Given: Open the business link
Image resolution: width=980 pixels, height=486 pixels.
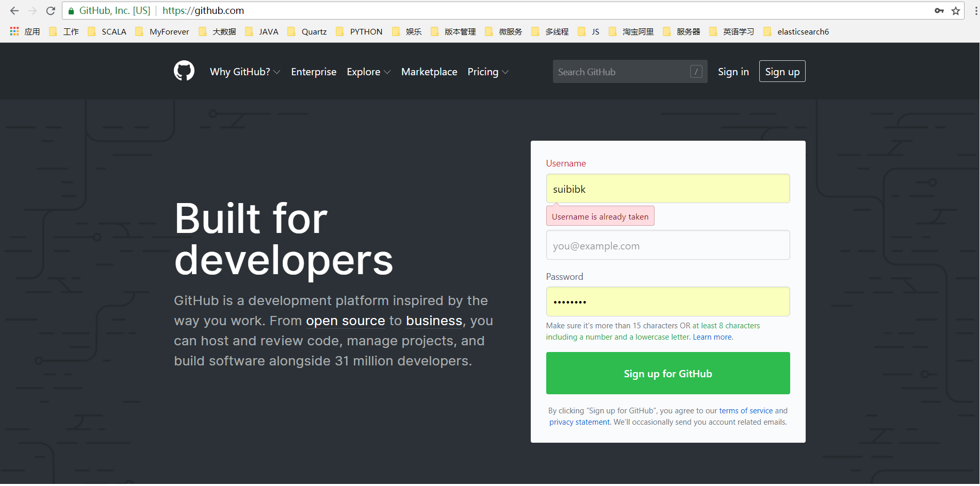Looking at the screenshot, I should tap(434, 321).
